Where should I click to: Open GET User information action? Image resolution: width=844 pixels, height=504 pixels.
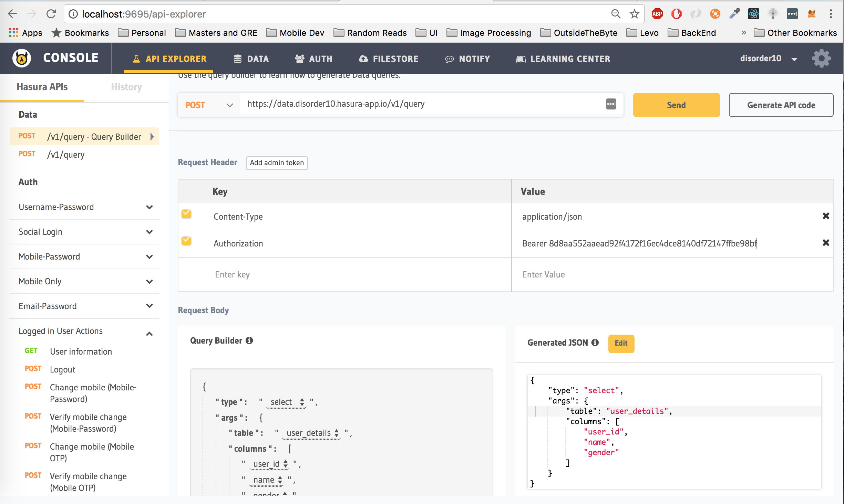pos(81,351)
